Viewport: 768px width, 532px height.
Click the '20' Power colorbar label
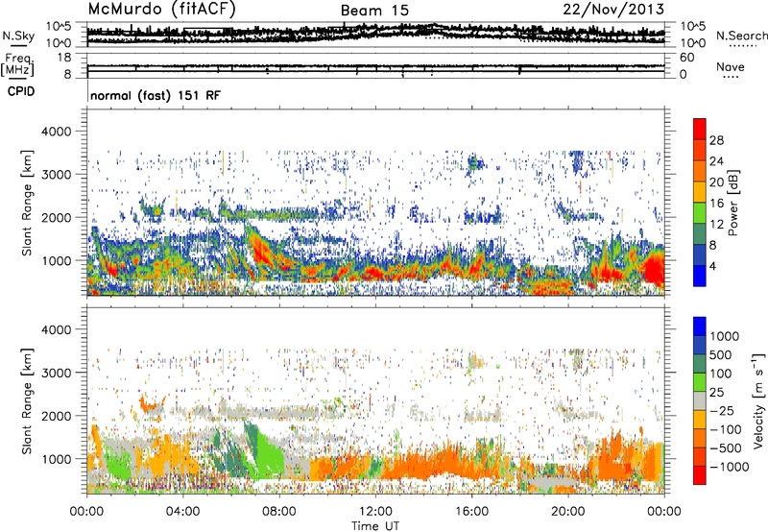[716, 182]
